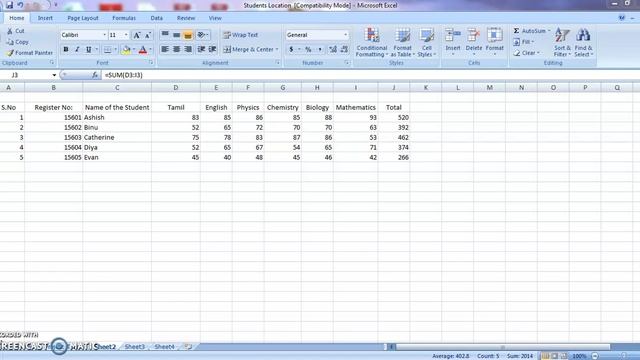Toggle Underline formatting

tap(88, 50)
